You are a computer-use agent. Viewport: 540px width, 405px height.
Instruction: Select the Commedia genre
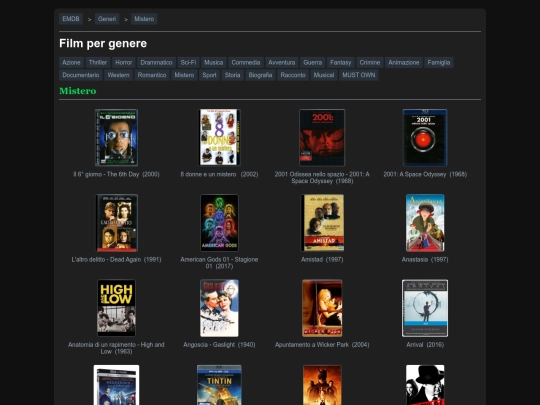246,62
